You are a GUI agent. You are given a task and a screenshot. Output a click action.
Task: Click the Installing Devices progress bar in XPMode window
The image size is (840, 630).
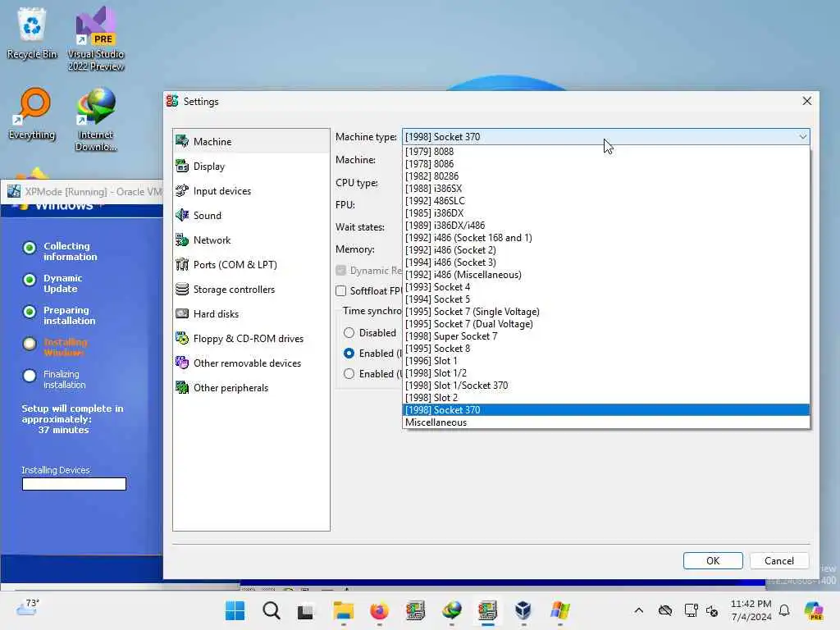[x=74, y=484]
